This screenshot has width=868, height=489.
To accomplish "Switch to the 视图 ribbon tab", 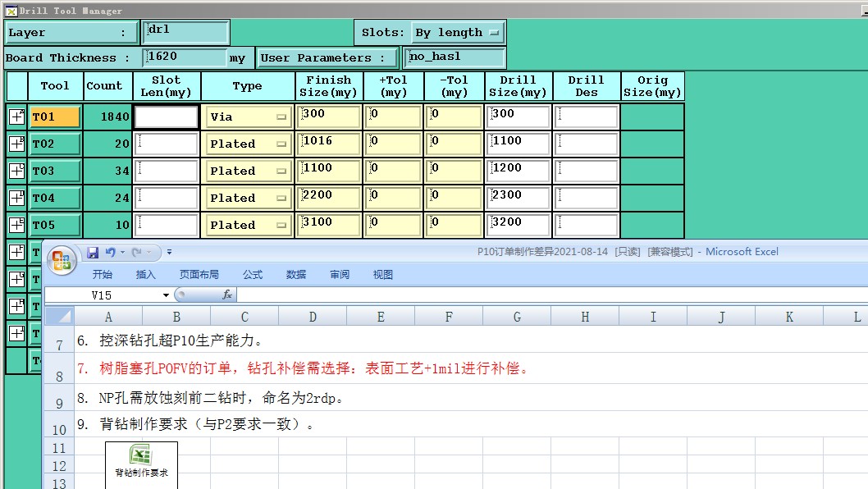I will pos(382,275).
